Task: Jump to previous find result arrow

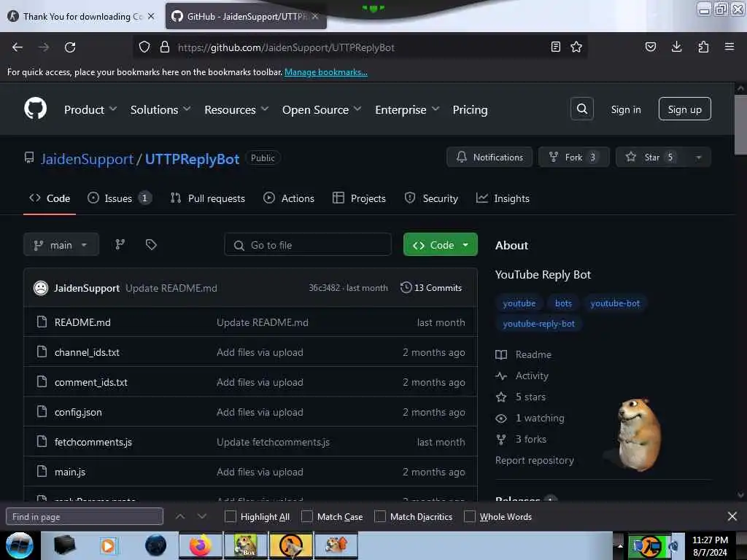Action: (x=180, y=516)
